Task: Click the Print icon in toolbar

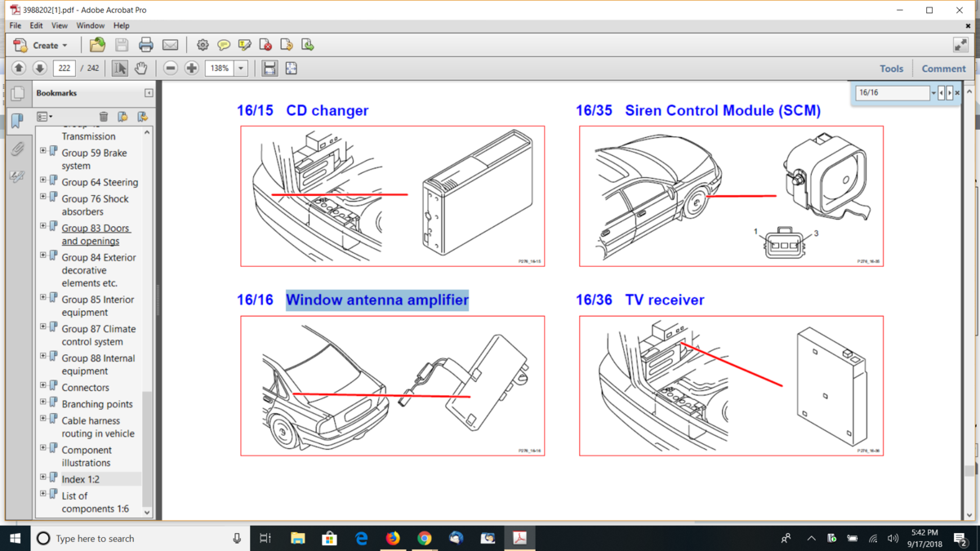Action: click(x=146, y=45)
